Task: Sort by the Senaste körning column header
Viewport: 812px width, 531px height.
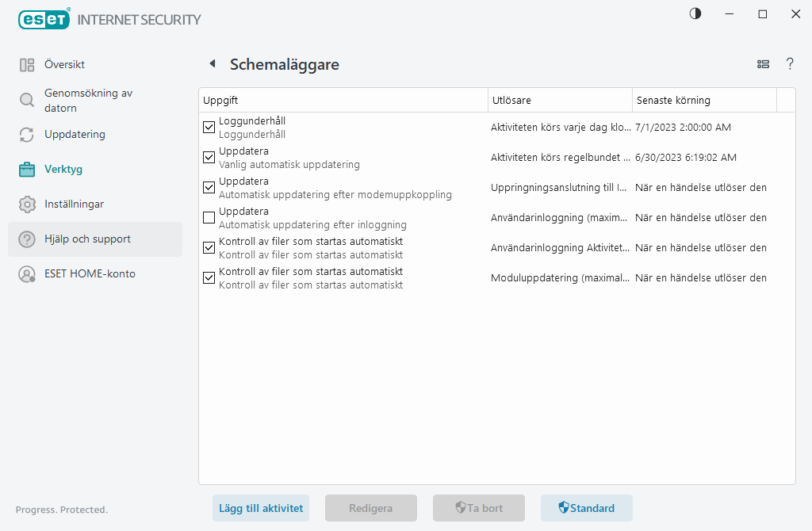Action: pos(703,101)
